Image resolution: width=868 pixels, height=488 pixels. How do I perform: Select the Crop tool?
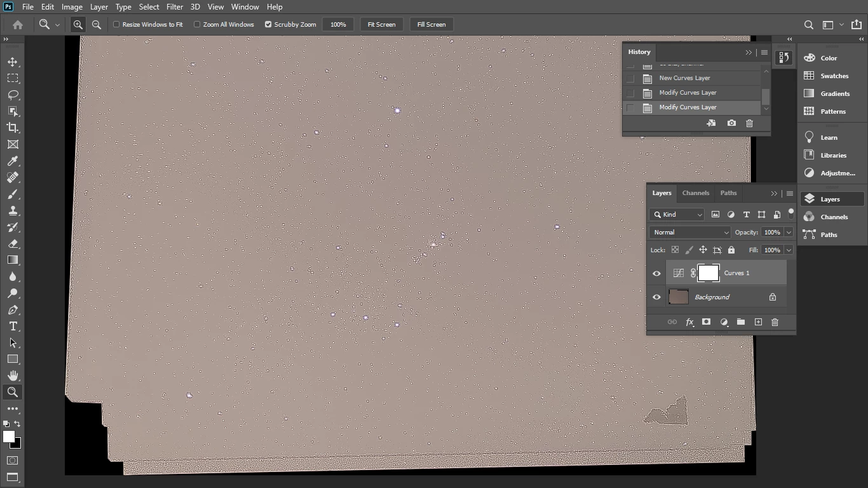(13, 128)
